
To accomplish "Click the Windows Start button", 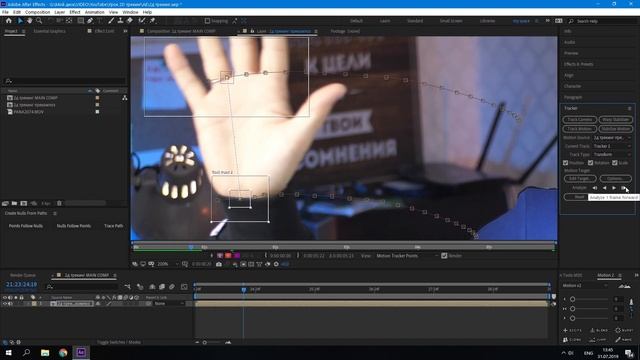I will [8, 353].
